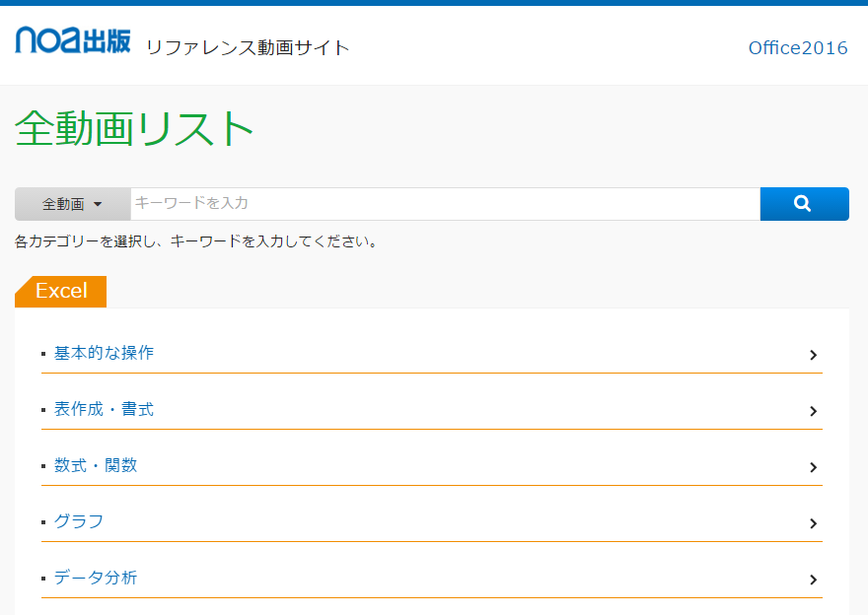Click the リファレンス動画サイト site title
Viewport: 868px width, 615px height.
click(x=248, y=47)
